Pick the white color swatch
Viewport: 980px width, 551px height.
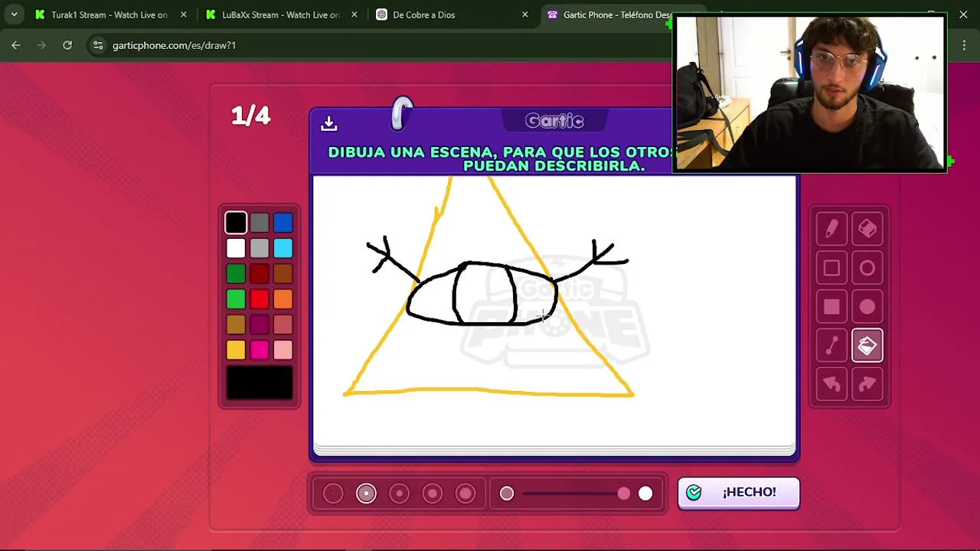pos(236,248)
